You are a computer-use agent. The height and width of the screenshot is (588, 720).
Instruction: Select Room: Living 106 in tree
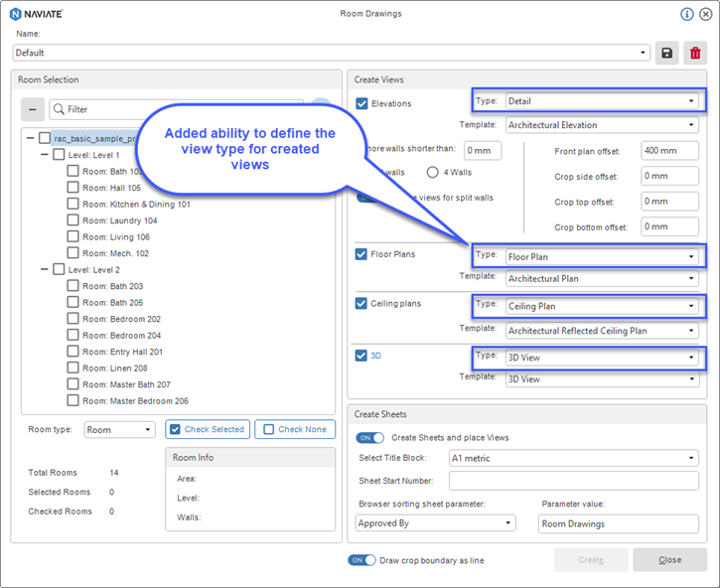(x=116, y=236)
